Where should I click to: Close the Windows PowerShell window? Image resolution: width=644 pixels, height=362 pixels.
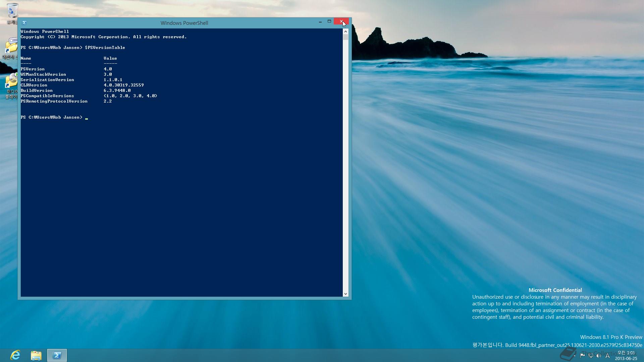tap(341, 21)
